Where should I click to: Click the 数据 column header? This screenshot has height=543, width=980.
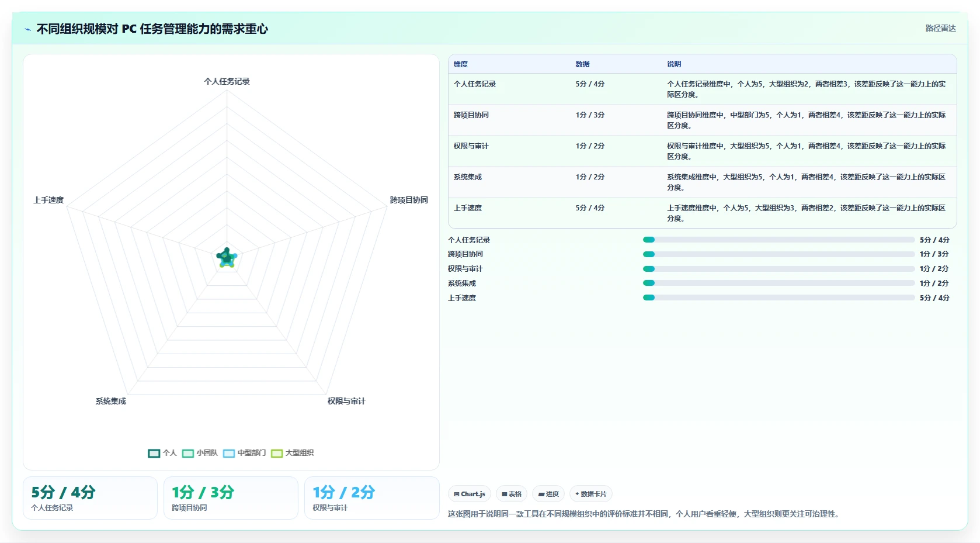[x=582, y=64]
